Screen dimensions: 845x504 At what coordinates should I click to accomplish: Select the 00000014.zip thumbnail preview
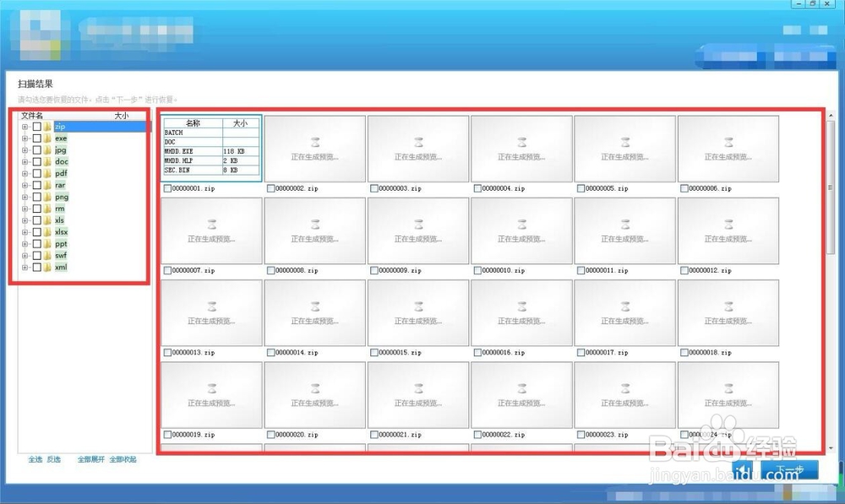(314, 313)
